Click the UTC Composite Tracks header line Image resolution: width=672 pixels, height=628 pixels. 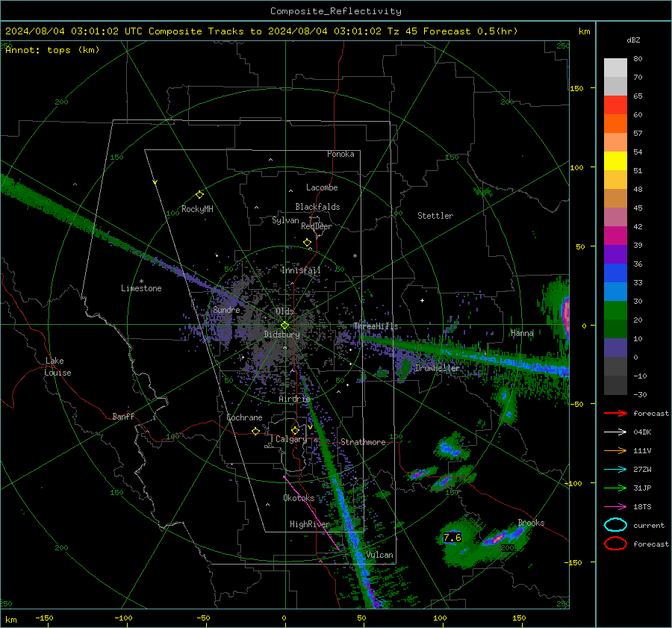[261, 31]
